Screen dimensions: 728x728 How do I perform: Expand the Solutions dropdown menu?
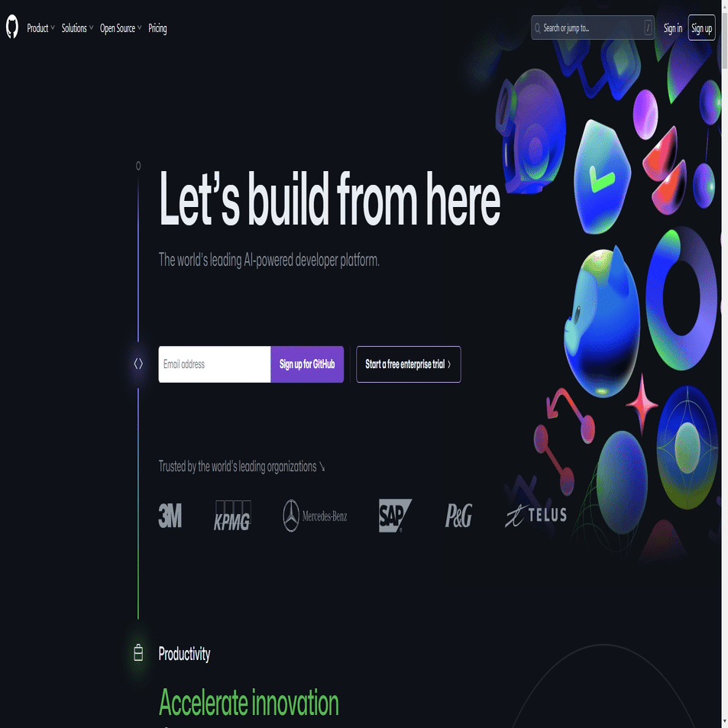(x=77, y=28)
